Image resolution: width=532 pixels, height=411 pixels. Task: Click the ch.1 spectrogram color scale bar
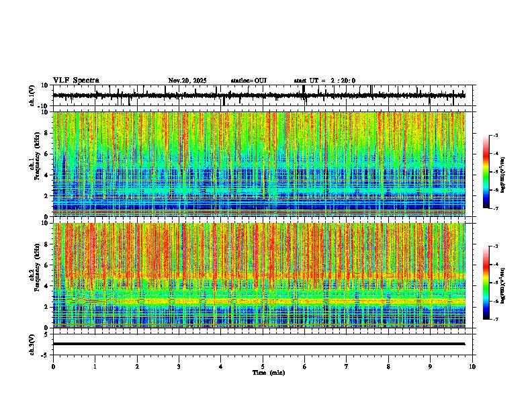[486, 172]
